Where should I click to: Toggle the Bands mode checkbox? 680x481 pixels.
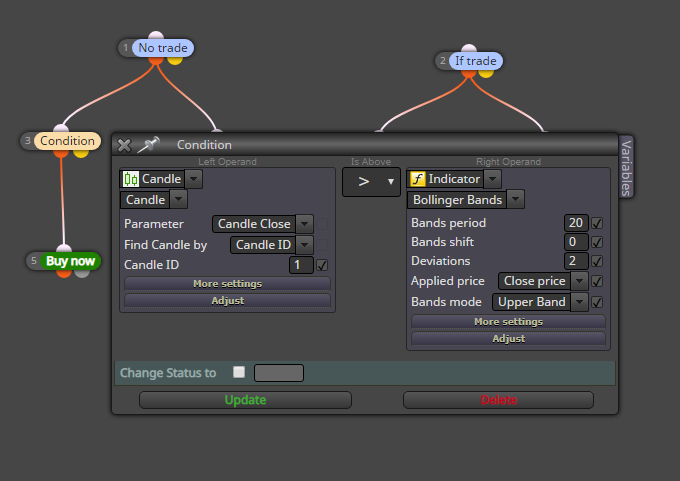coord(597,302)
